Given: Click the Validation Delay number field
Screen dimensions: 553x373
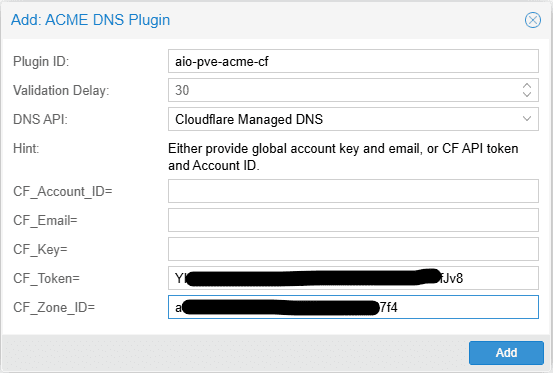Looking at the screenshot, I should [x=353, y=90].
